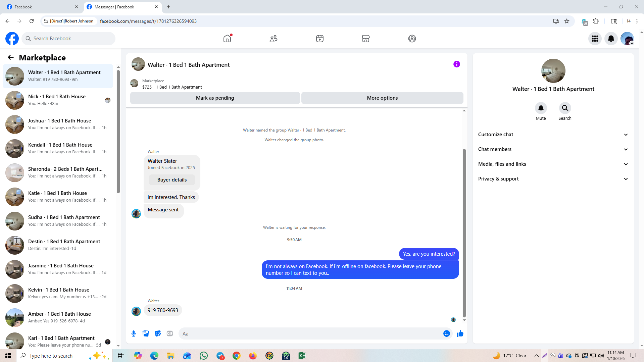
Task: Open the Reels video icon
Action: [320, 39]
